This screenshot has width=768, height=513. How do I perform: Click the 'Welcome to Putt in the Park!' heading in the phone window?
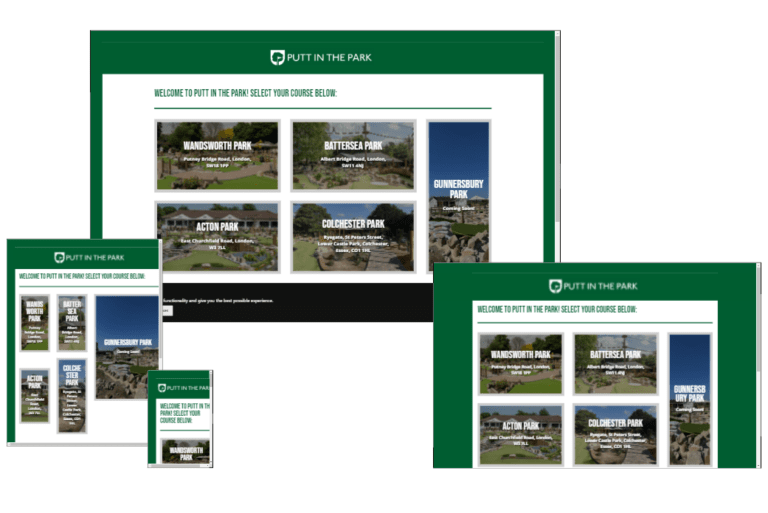pyautogui.click(x=185, y=413)
